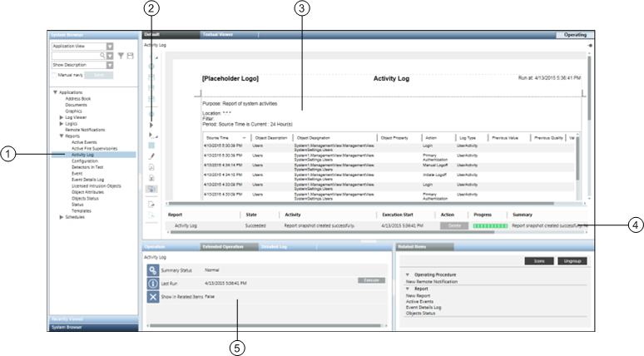The width and height of the screenshot is (644, 356).
Task: Click the Execute button next to Last Run
Action: click(371, 280)
